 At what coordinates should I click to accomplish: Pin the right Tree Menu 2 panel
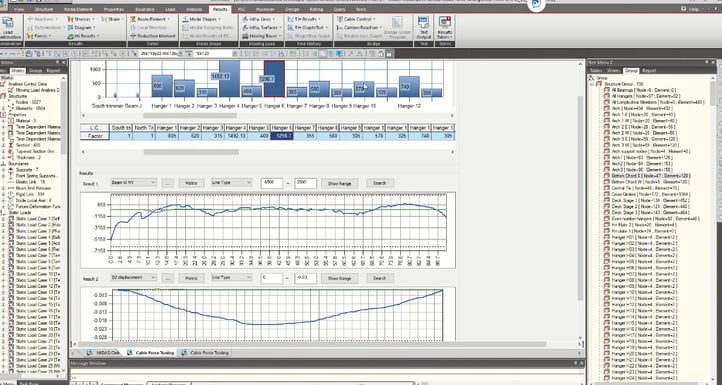(708, 62)
